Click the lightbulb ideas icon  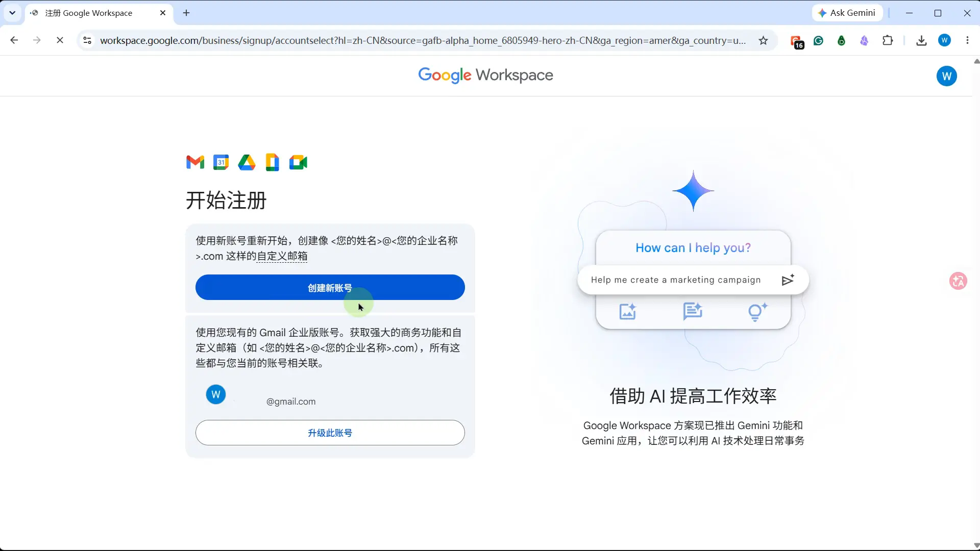click(757, 312)
